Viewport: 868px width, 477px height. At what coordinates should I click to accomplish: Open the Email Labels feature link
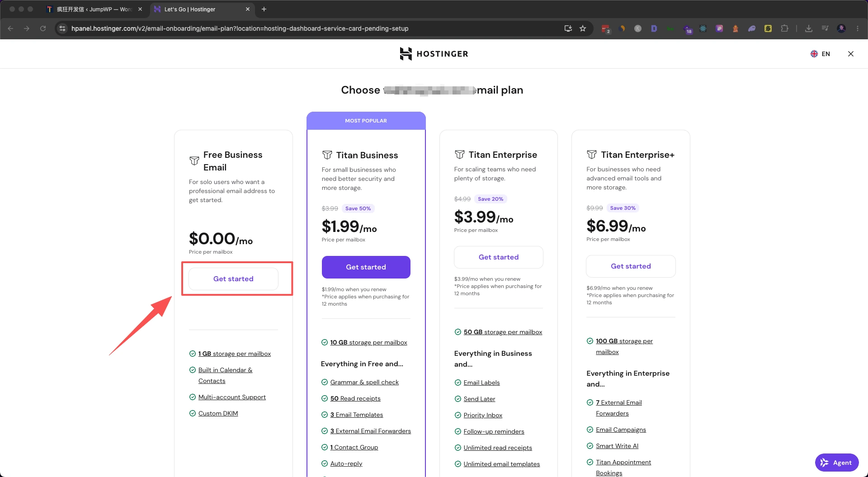(x=481, y=383)
